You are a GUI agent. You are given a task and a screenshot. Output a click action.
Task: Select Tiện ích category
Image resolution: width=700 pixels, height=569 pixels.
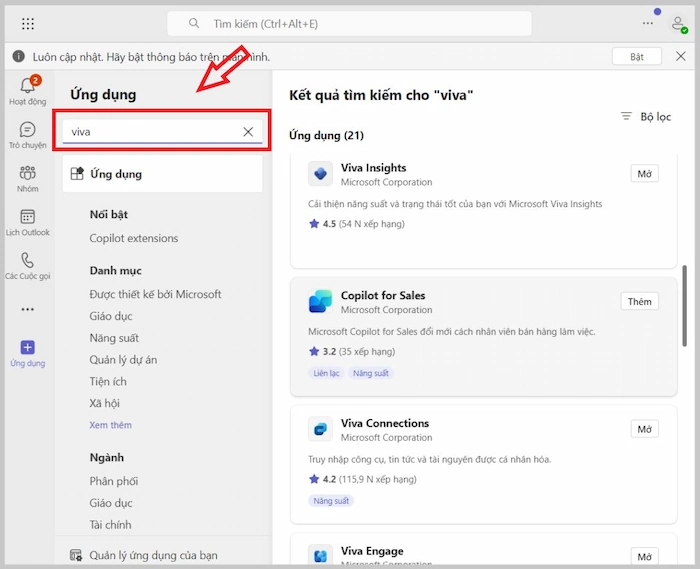(x=108, y=382)
